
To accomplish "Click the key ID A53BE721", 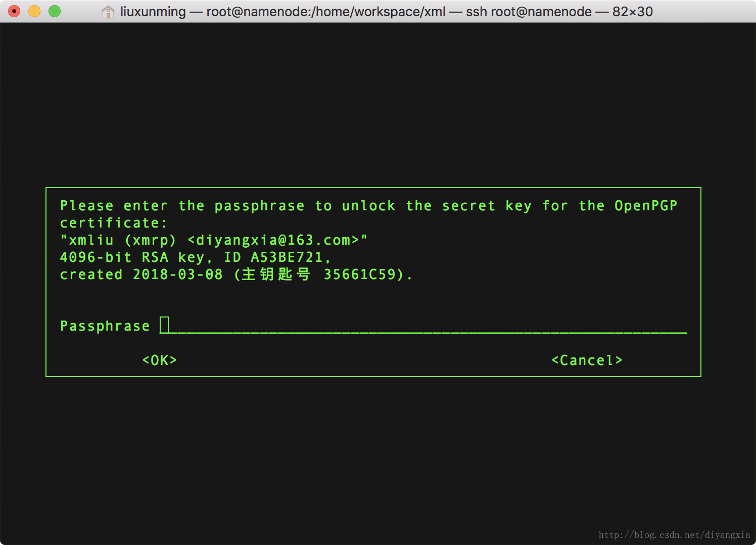I will (287, 257).
